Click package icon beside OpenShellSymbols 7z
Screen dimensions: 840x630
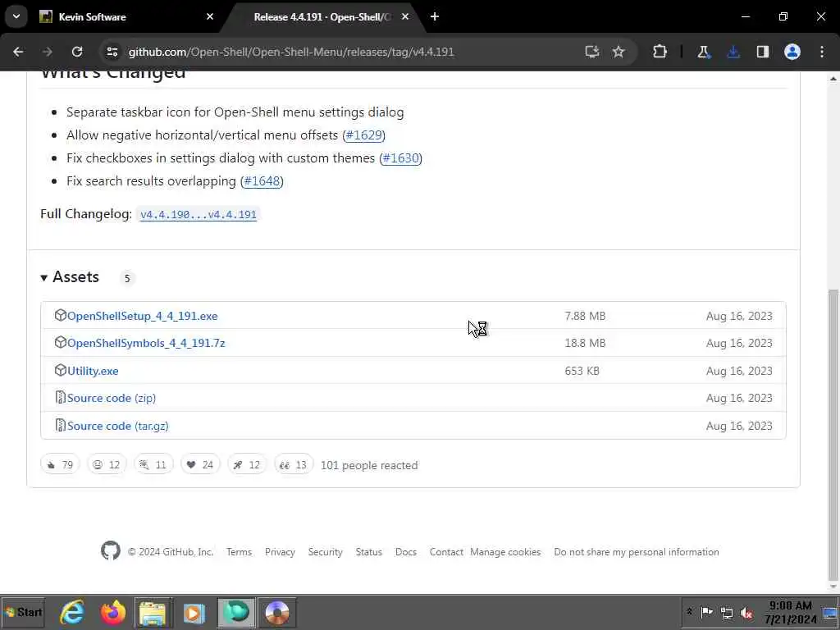pos(61,342)
